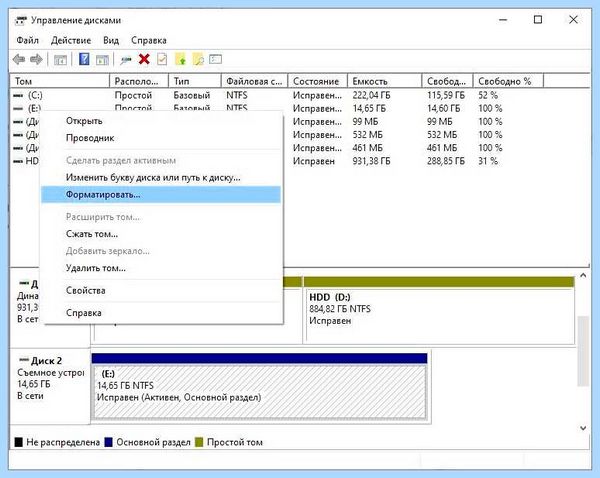Sort by Свободно % column header
The height and width of the screenshot is (478, 600).
[508, 81]
